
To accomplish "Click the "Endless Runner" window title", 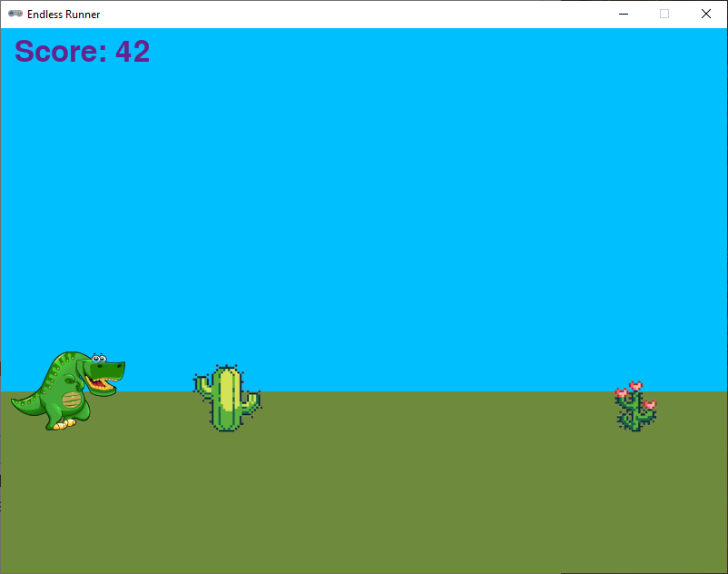I will coord(64,15).
